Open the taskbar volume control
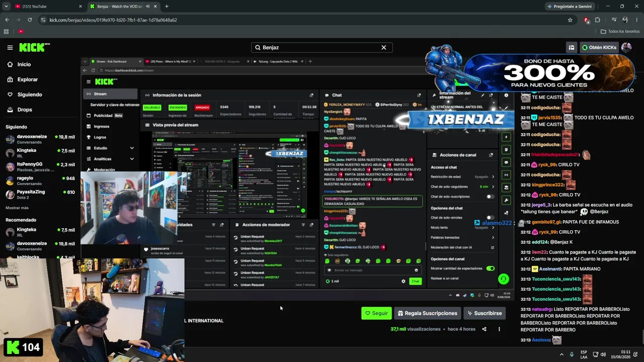The height and width of the screenshot is (362, 644). (x=603, y=354)
